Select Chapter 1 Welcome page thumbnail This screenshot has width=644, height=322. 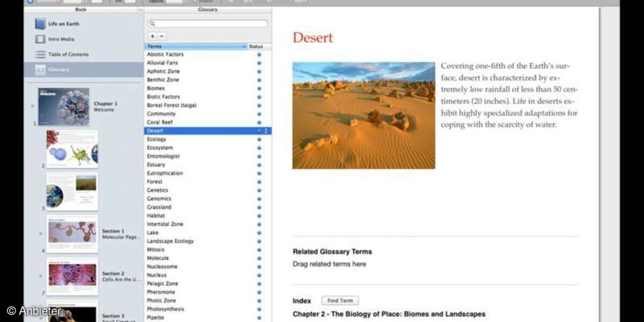(x=63, y=106)
